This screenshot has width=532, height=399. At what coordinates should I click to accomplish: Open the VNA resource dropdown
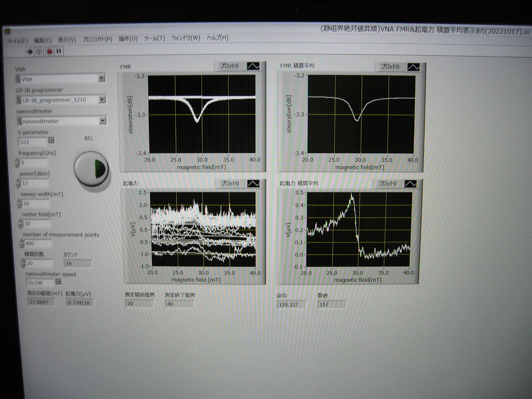tap(102, 78)
